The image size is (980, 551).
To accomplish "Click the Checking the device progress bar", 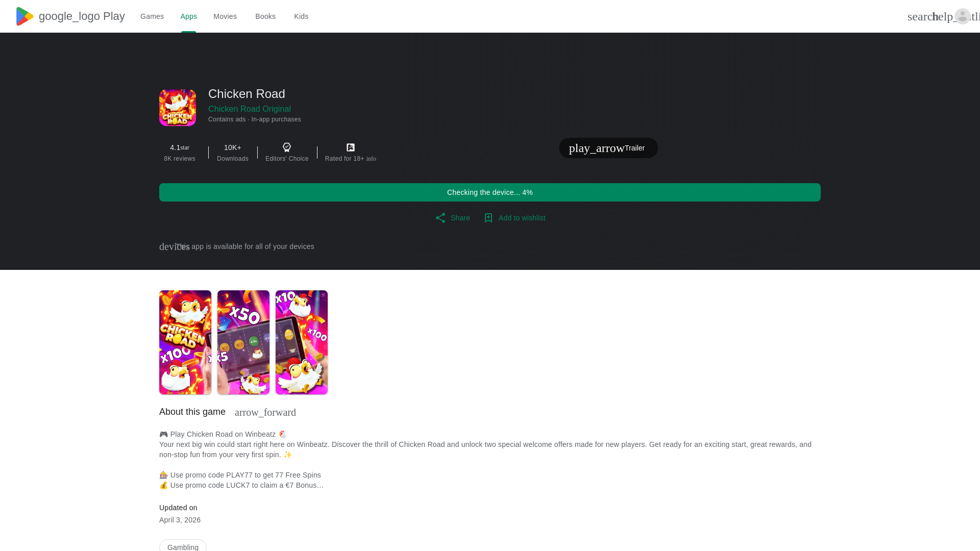I will click(x=490, y=192).
